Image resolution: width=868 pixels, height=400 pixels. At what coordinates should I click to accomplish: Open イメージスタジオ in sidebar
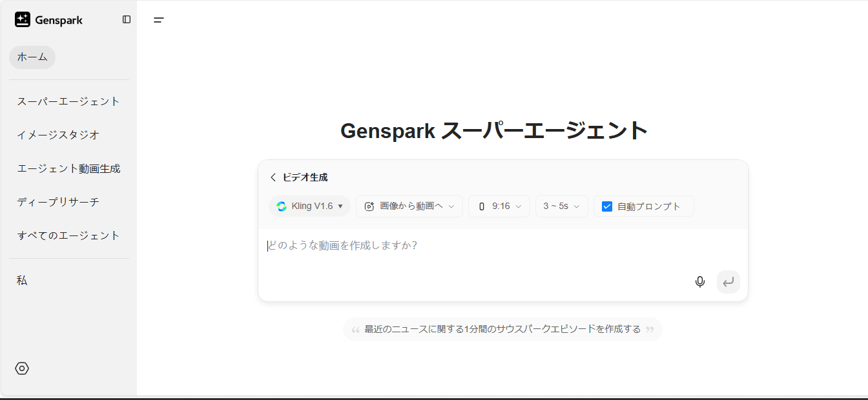[x=58, y=135]
